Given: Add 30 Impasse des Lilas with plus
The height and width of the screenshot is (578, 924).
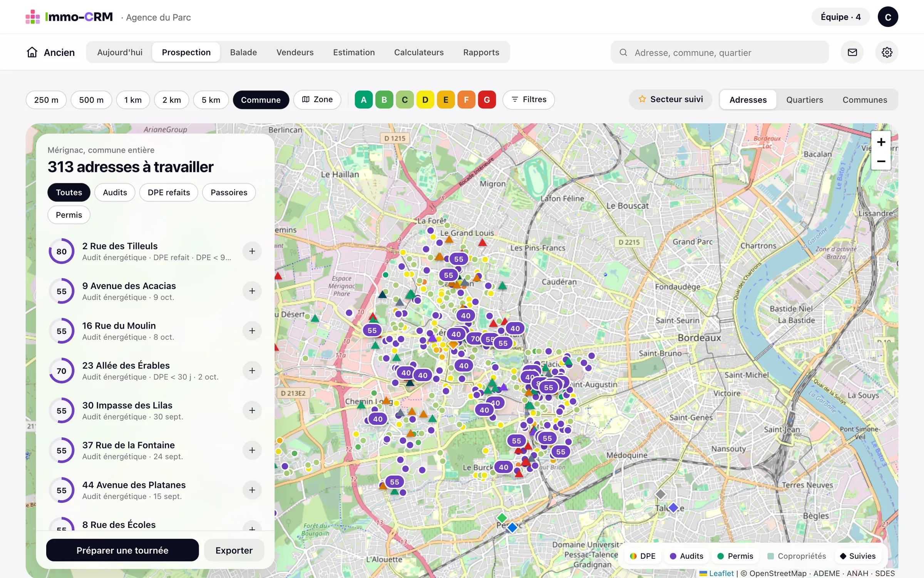Looking at the screenshot, I should [x=252, y=410].
